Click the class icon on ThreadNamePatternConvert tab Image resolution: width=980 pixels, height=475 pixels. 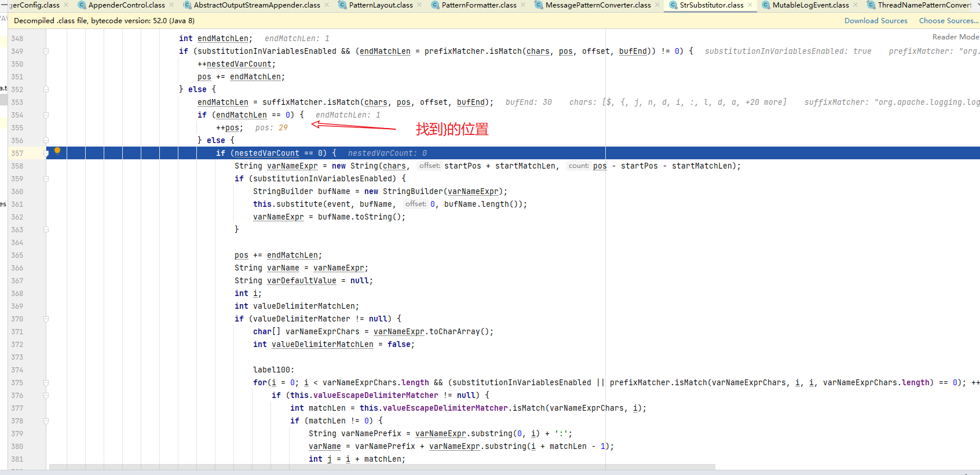click(x=871, y=5)
